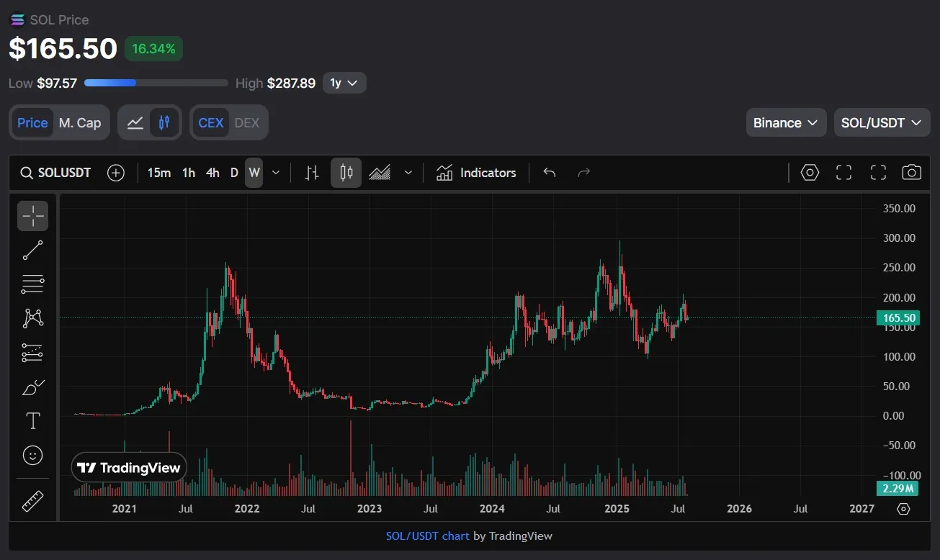Image resolution: width=940 pixels, height=560 pixels.
Task: Expand the 1y range dropdown
Action: tap(344, 83)
